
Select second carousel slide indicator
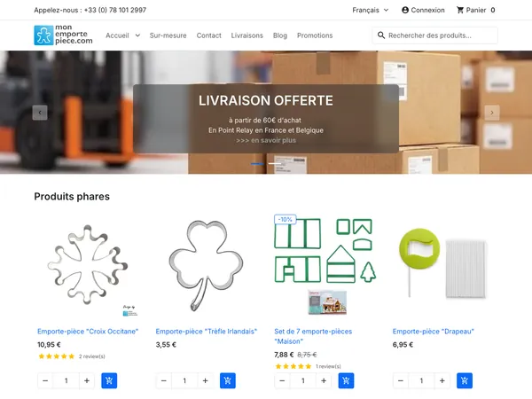pyautogui.click(x=275, y=164)
